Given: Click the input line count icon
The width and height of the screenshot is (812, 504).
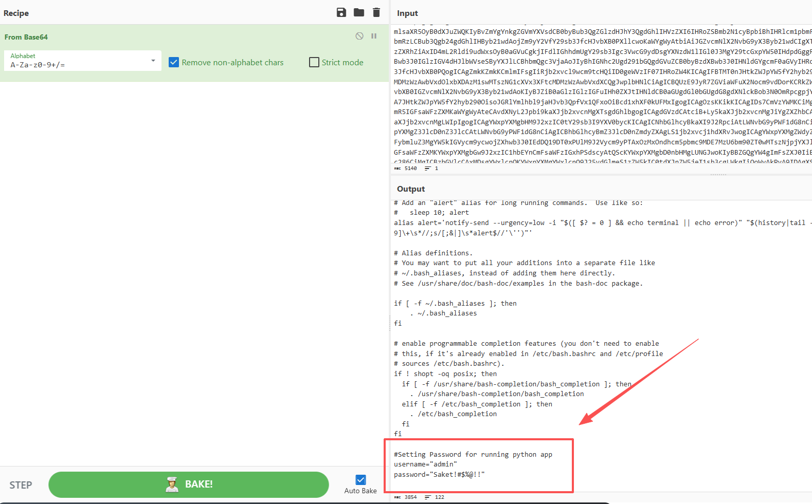Looking at the screenshot, I should coord(427,169).
